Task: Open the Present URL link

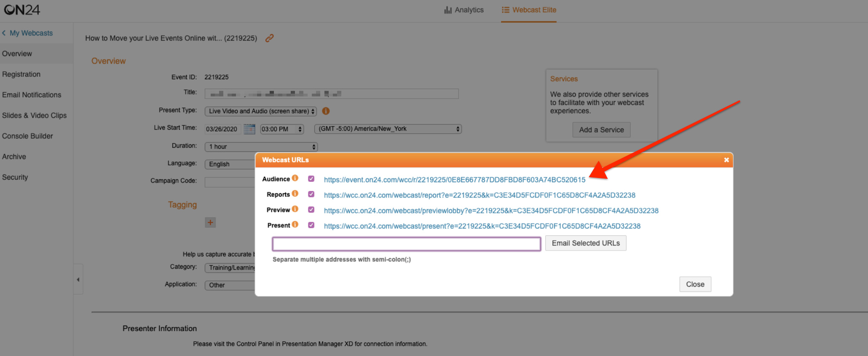Action: [x=482, y=226]
